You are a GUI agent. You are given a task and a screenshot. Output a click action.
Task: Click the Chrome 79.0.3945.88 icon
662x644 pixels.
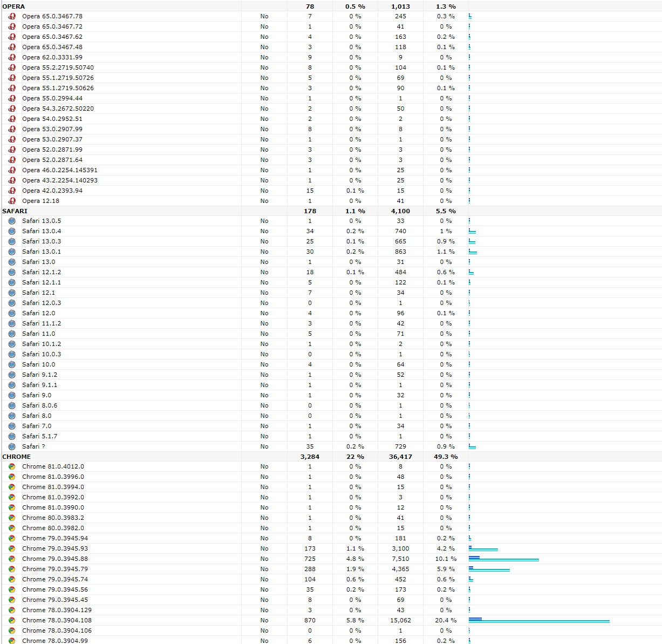coord(12,559)
